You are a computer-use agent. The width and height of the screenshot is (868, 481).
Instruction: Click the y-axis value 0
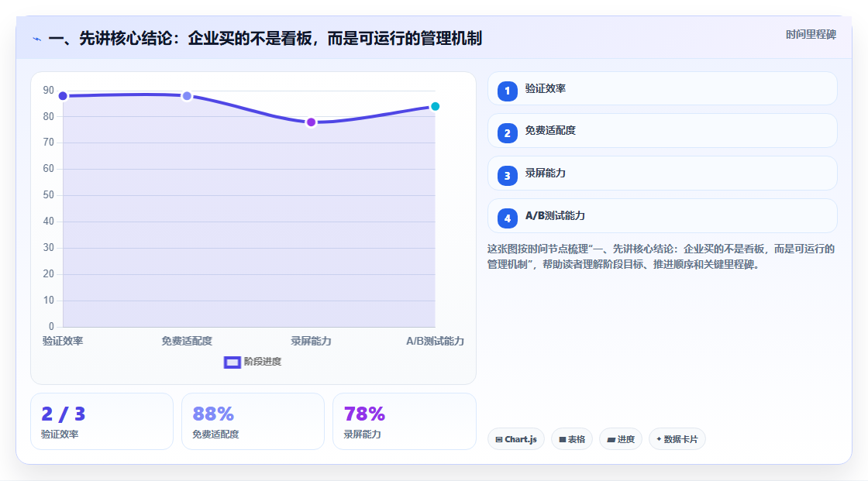pos(51,327)
